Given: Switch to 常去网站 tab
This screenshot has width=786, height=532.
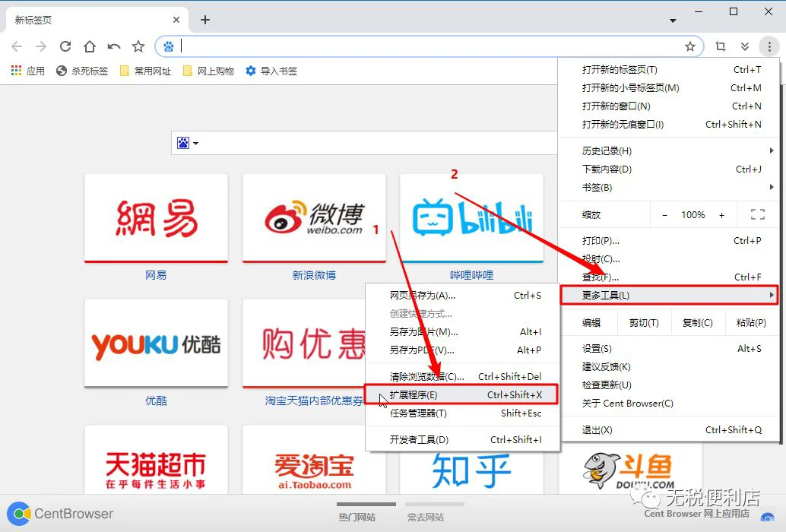Looking at the screenshot, I should [425, 517].
